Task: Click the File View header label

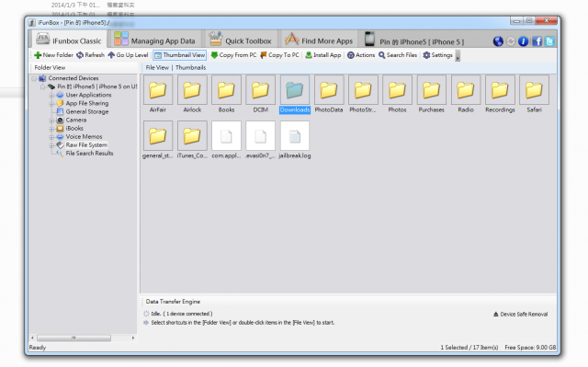Action: point(157,67)
